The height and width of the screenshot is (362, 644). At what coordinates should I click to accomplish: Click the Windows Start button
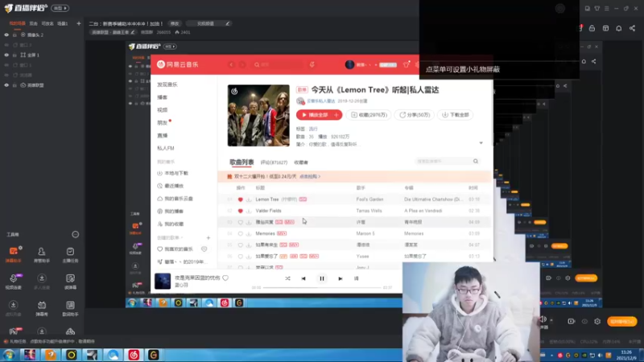[x=9, y=355]
